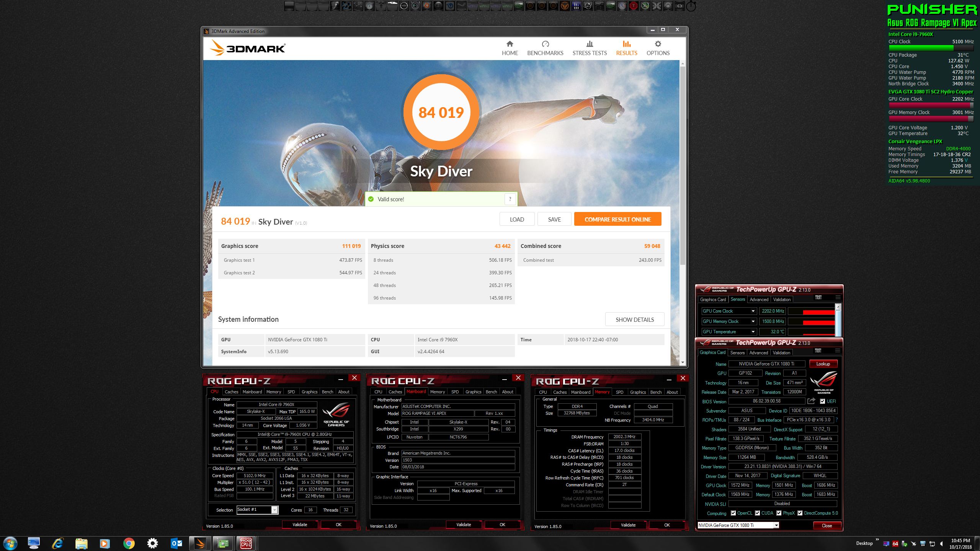Expand hidden taskbar toolbar chevron next to Desktop
The width and height of the screenshot is (980, 551).
(877, 540)
